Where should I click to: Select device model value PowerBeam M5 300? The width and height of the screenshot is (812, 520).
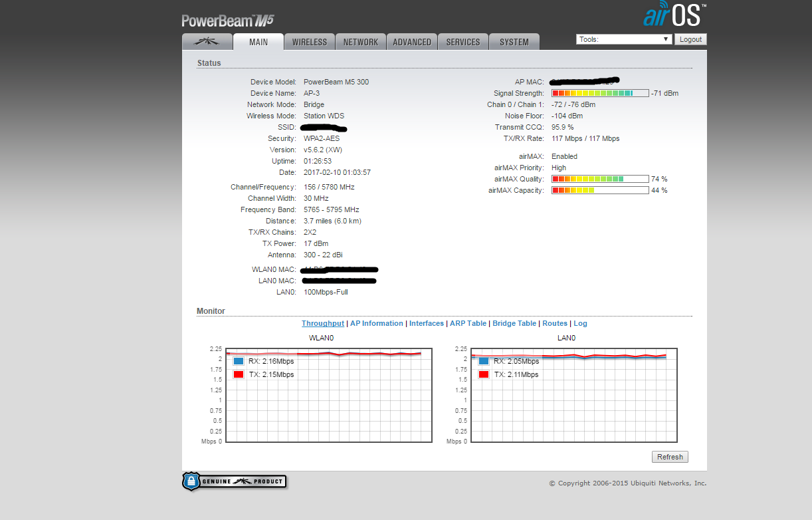pos(336,82)
